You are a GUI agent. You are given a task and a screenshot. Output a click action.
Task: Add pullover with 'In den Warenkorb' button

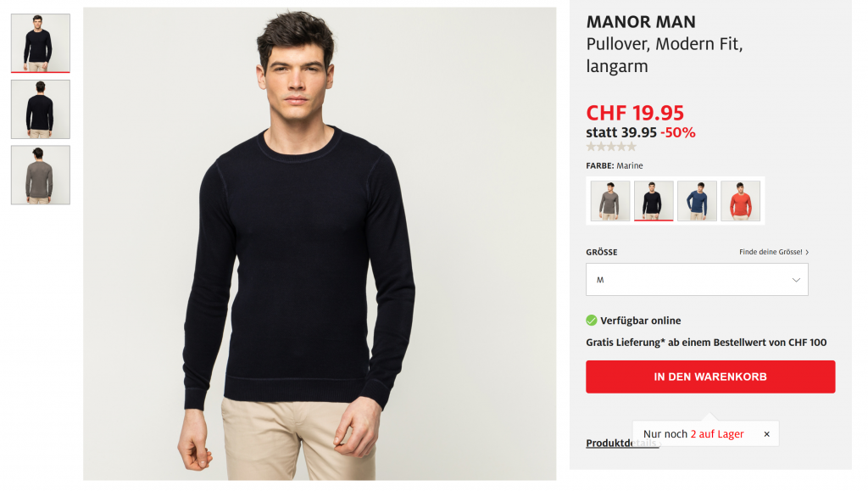click(x=710, y=377)
